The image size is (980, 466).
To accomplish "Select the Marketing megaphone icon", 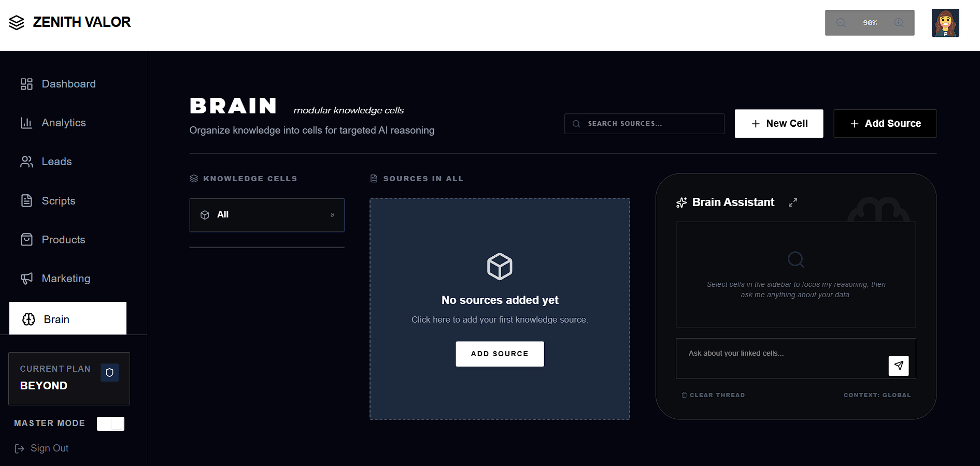I will 26,279.
